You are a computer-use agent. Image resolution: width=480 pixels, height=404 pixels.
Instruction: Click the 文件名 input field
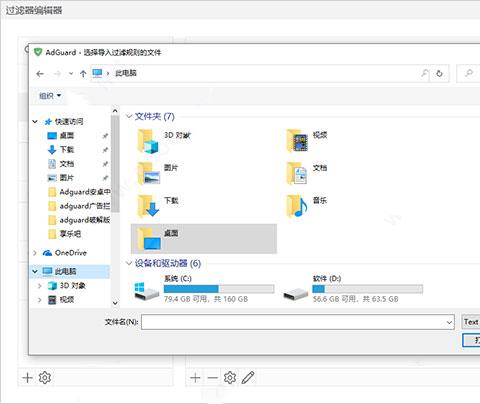[297, 322]
